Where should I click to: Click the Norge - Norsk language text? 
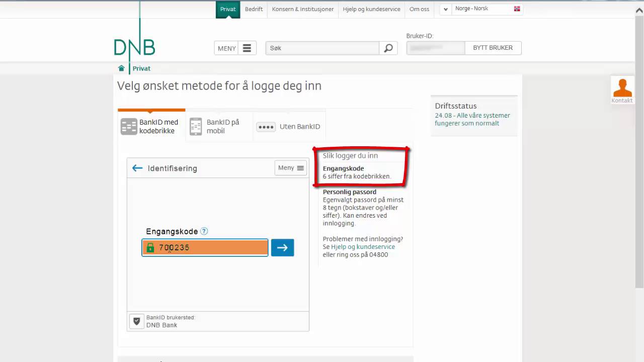click(x=471, y=9)
